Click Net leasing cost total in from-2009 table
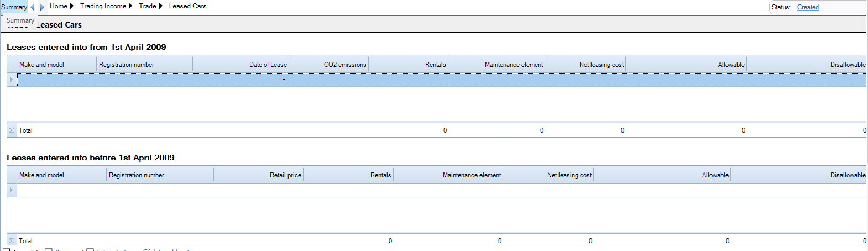This screenshot has height=251, width=868. (x=623, y=130)
